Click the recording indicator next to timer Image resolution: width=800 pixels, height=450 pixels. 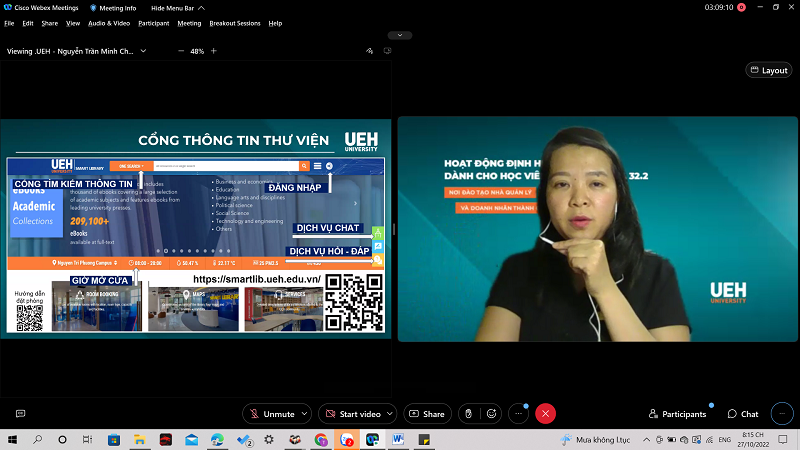[x=741, y=7]
